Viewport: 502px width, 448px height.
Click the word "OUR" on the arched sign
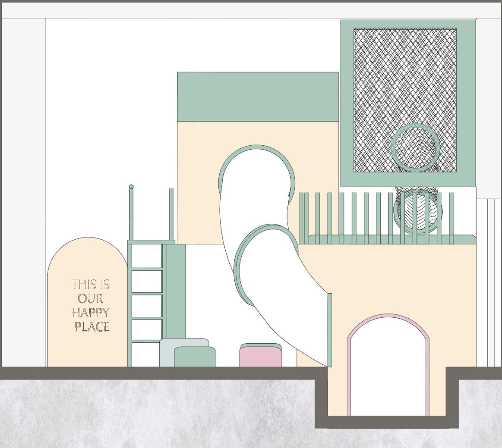click(x=90, y=299)
